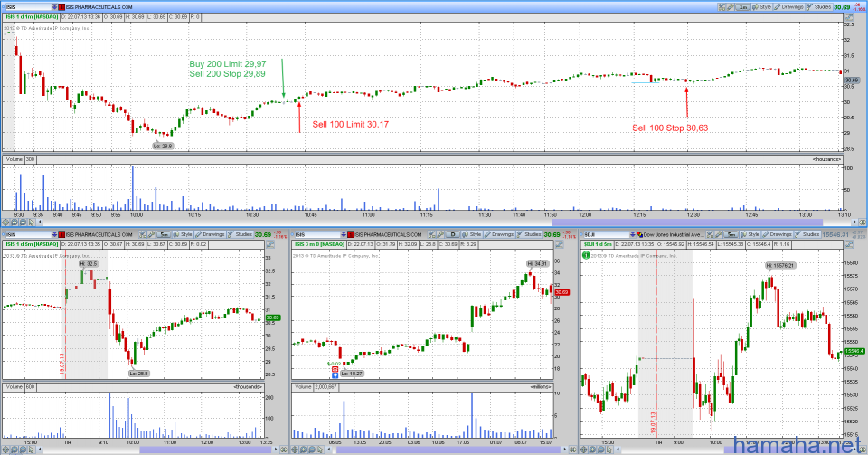Click the 'Lo: 28.8' bubble in the top chart
Screen dimensions: 868x455
(164, 147)
